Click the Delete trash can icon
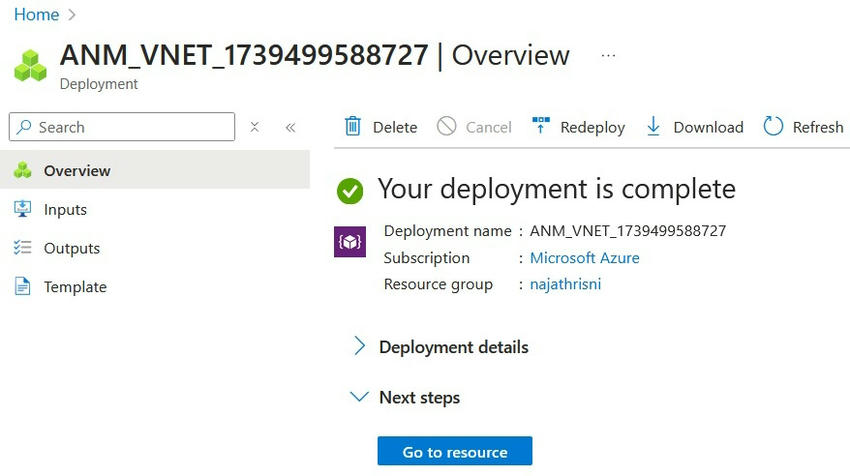850x476 pixels. (x=353, y=127)
